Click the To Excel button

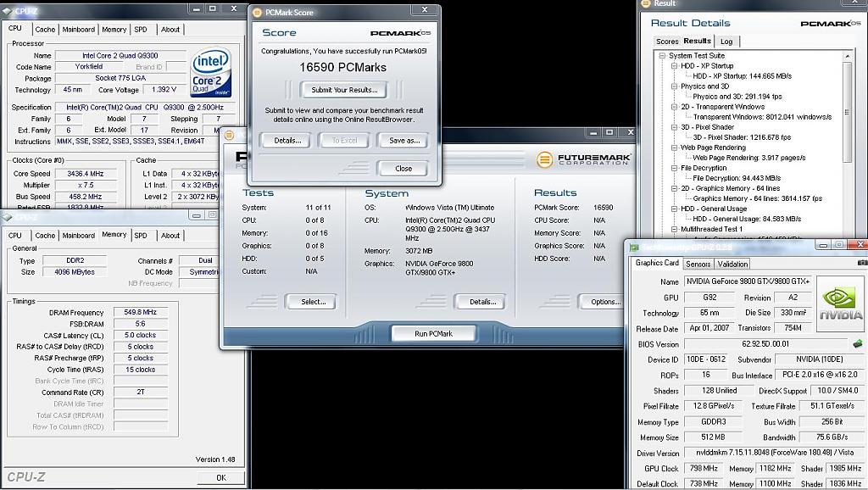(x=344, y=141)
